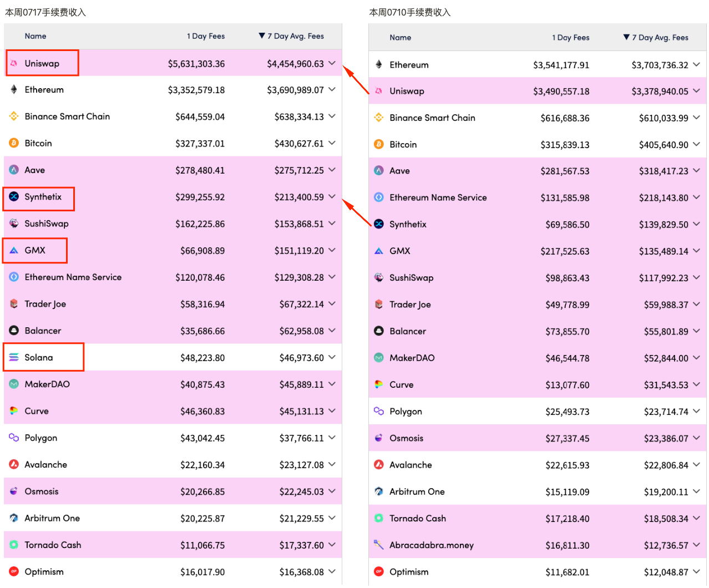Click the MakerDAO icon in the 0717 table
This screenshot has height=588, width=709.
14,384
